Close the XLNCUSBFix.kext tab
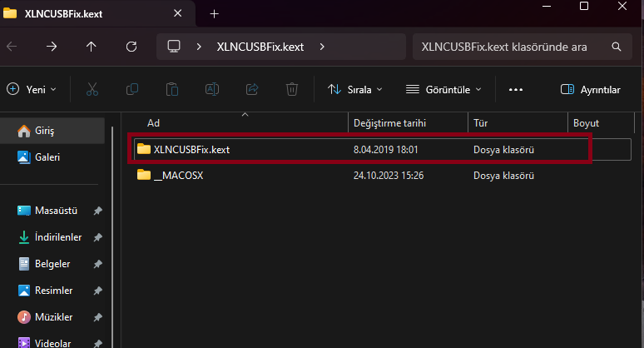Screen dimensions: 644x348 (x=177, y=13)
